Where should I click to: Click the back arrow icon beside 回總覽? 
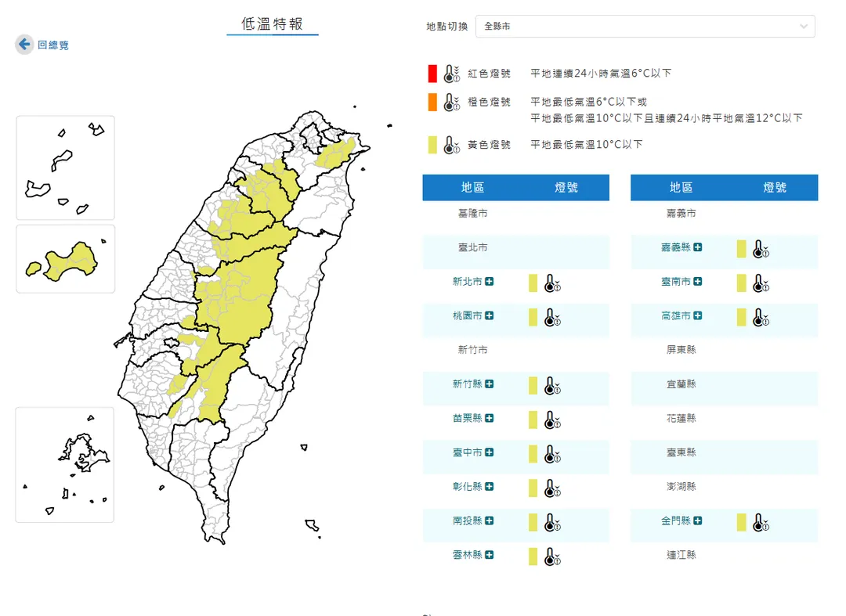click(x=24, y=44)
